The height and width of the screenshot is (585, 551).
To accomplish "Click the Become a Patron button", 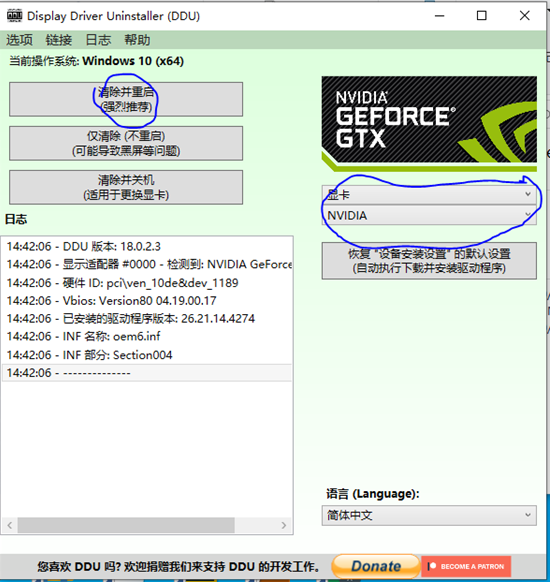I will coord(466,567).
